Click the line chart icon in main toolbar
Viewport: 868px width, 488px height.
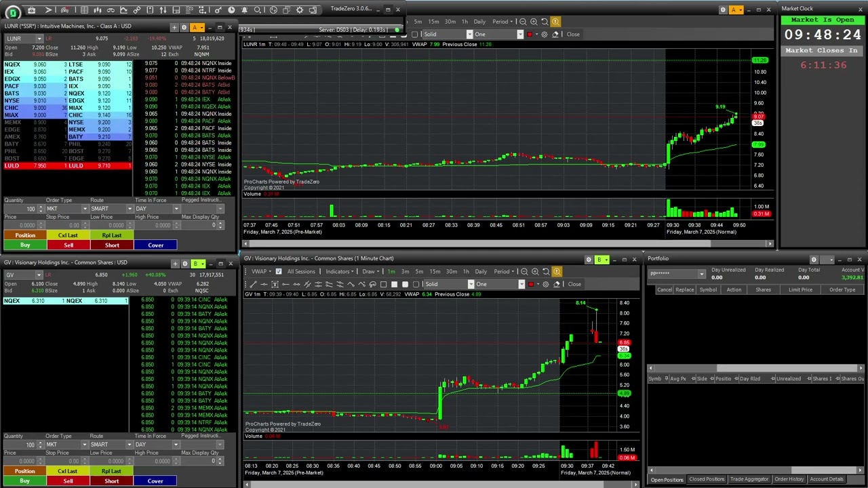[123, 10]
